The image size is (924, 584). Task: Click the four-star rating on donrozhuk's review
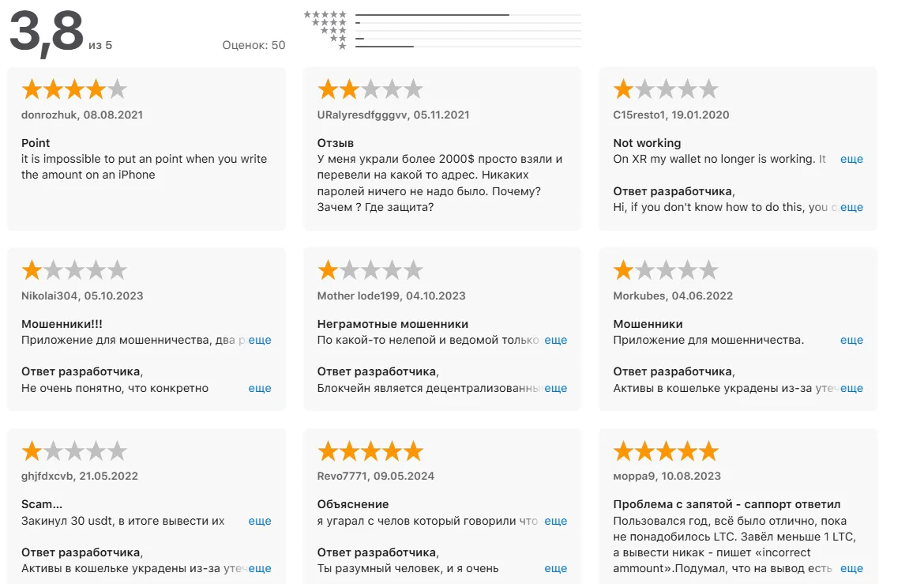pyautogui.click(x=74, y=89)
